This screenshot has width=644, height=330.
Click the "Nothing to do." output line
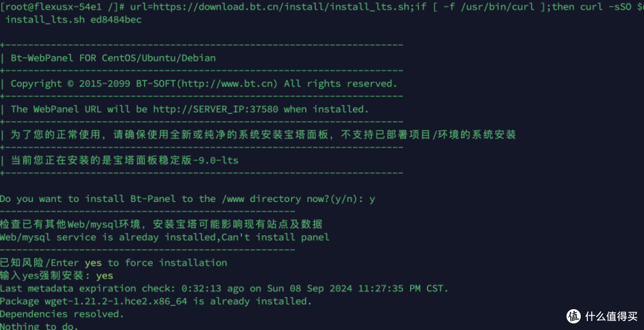(39, 326)
